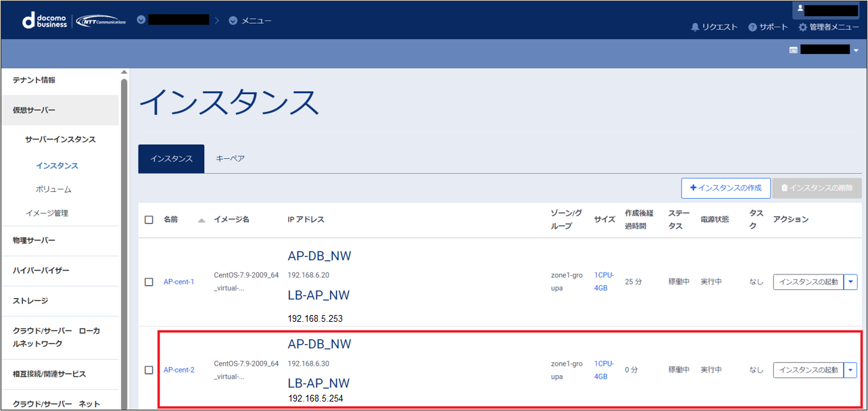Click the user account icon at top right
Image resolution: width=868 pixels, height=411 pixels.
pos(800,9)
